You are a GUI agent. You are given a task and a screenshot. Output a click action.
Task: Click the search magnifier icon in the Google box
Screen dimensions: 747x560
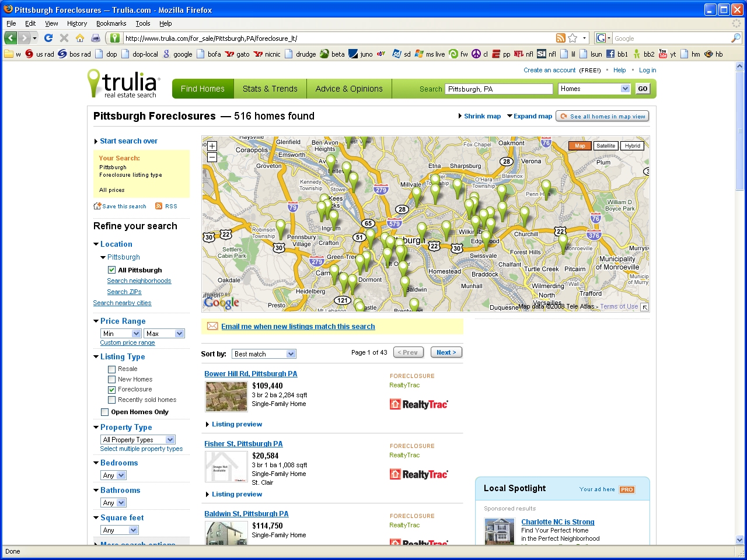736,38
